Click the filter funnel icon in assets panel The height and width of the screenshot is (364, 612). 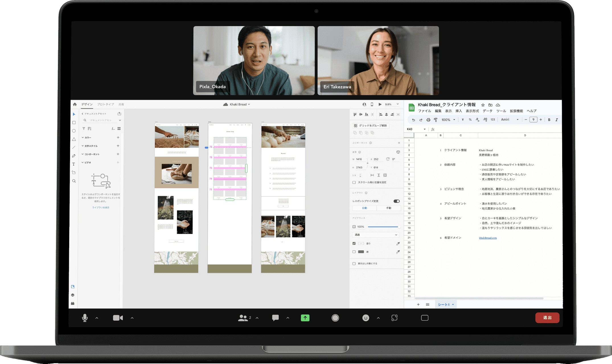pos(84,129)
